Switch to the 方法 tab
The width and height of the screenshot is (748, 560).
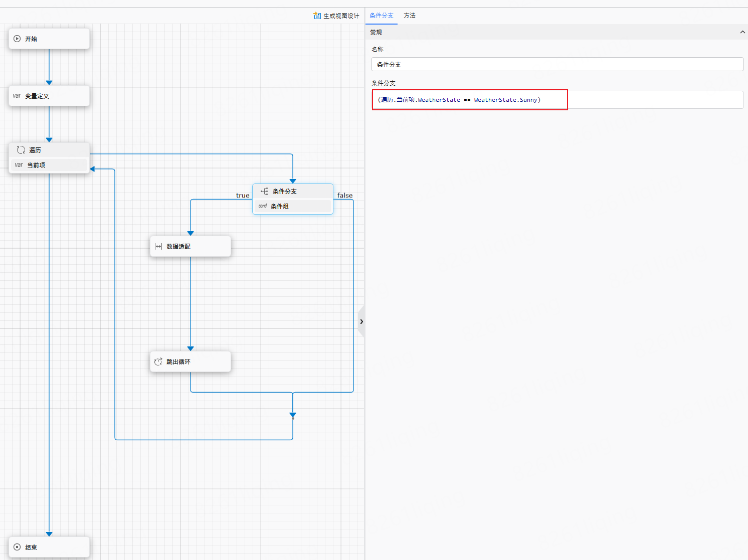coord(410,16)
